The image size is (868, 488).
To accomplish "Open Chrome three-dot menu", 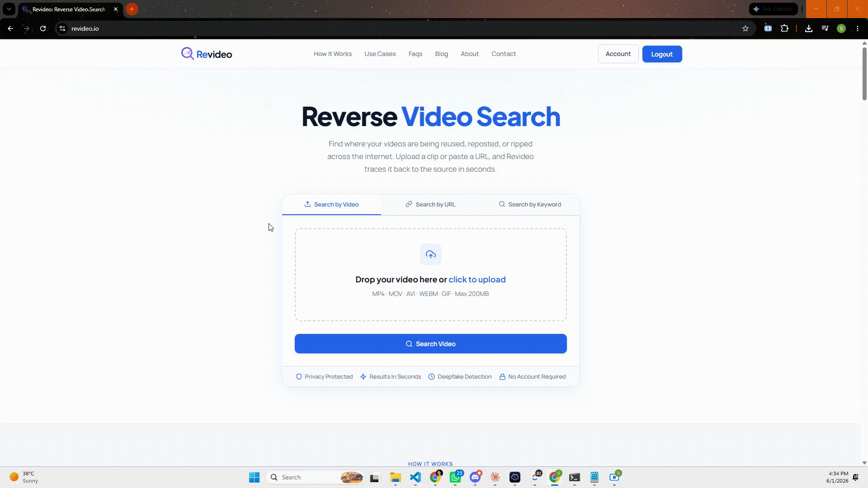I will tap(858, 28).
